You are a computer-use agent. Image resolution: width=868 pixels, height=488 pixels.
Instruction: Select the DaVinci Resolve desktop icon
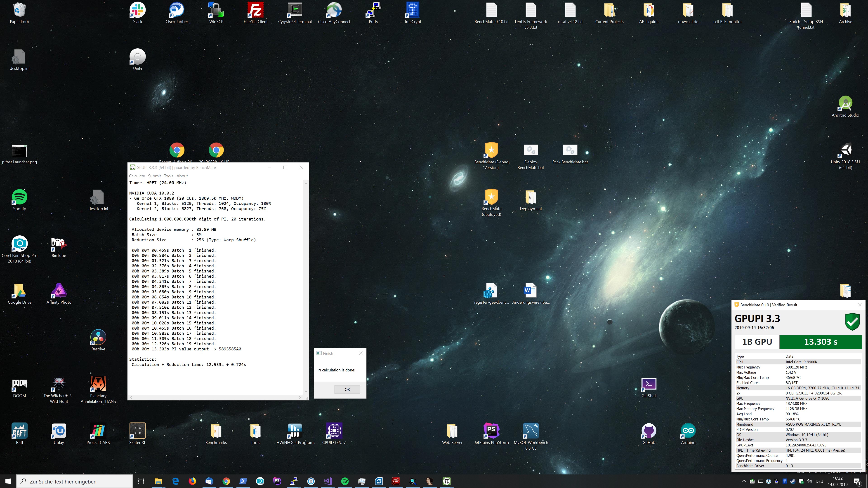tap(98, 340)
